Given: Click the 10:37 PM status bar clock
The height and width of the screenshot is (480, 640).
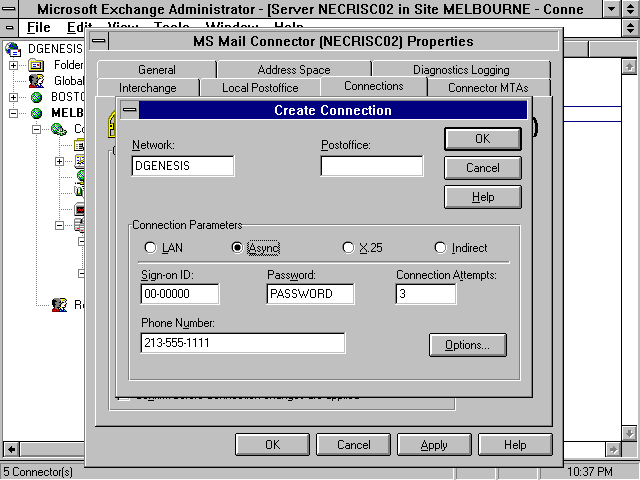Looking at the screenshot, I should click(589, 472).
